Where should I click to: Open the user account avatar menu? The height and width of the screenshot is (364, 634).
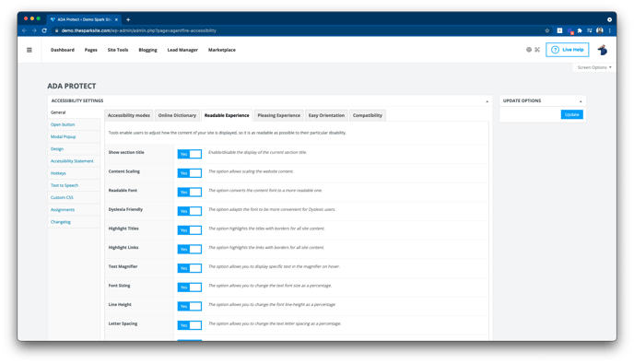click(603, 50)
